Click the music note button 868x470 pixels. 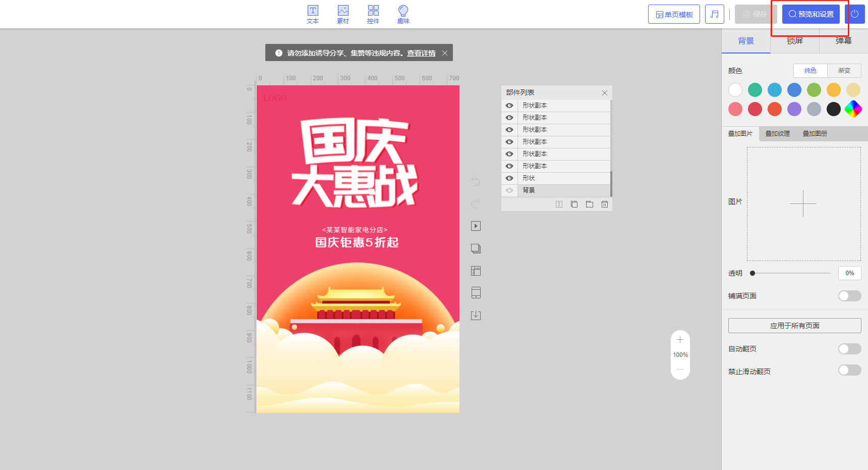714,14
